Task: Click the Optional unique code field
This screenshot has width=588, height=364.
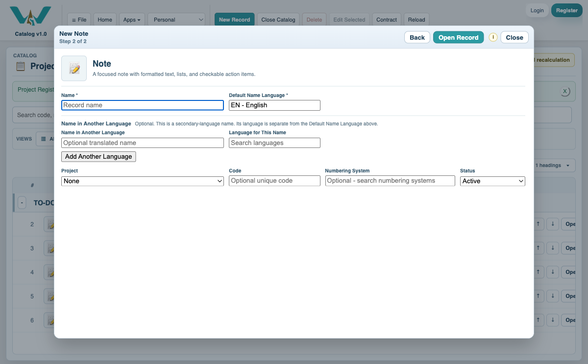Action: [x=274, y=180]
